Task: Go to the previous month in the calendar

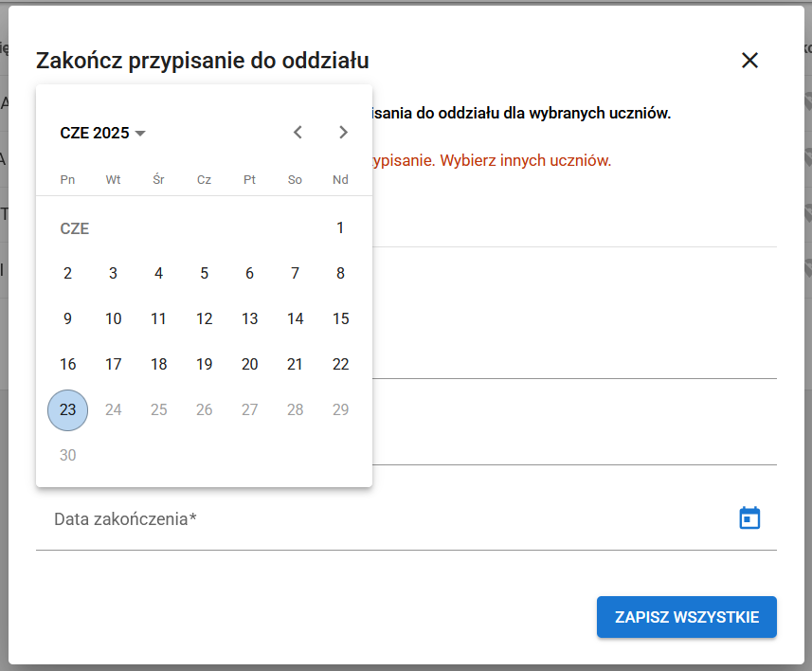Action: 298,133
